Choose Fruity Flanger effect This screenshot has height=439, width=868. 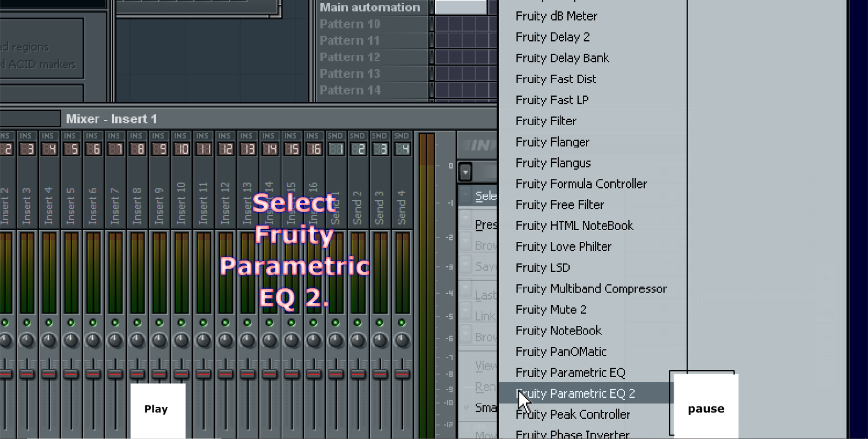coord(552,142)
